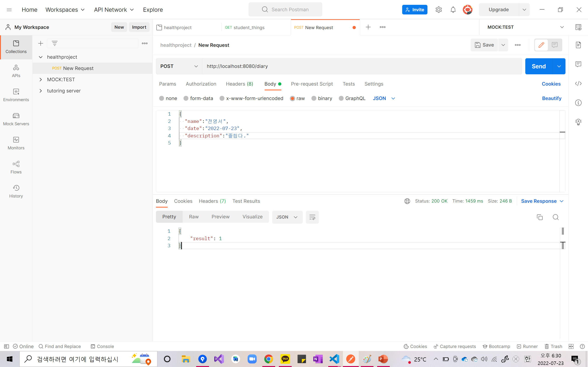Expand the MOCK:TEST collection
The image size is (588, 367).
coord(41,80)
